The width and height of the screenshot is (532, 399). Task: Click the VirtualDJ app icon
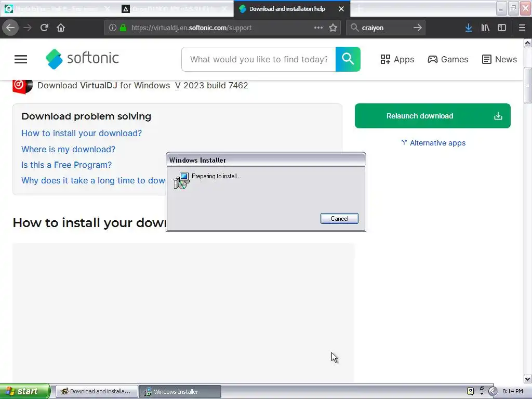[22, 86]
